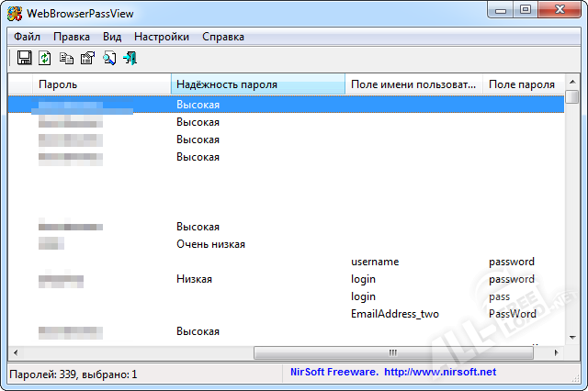Open the http://www.nirsoft.net link
This screenshot has height=391, width=588.
pyautogui.click(x=439, y=372)
